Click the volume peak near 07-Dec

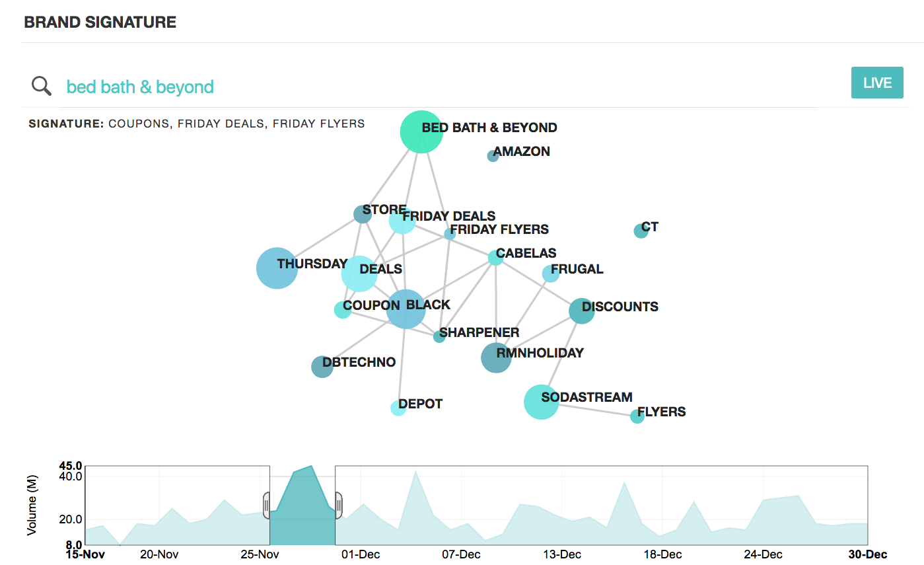pyautogui.click(x=415, y=472)
